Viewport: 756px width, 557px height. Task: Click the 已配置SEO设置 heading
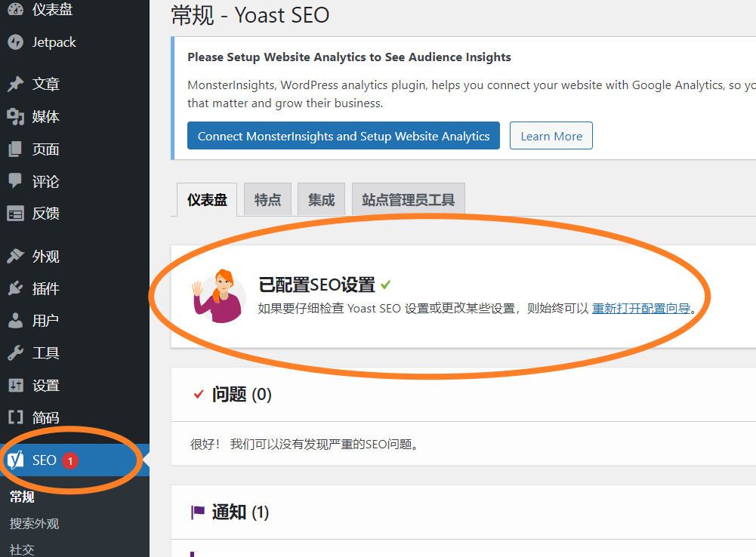point(316,285)
